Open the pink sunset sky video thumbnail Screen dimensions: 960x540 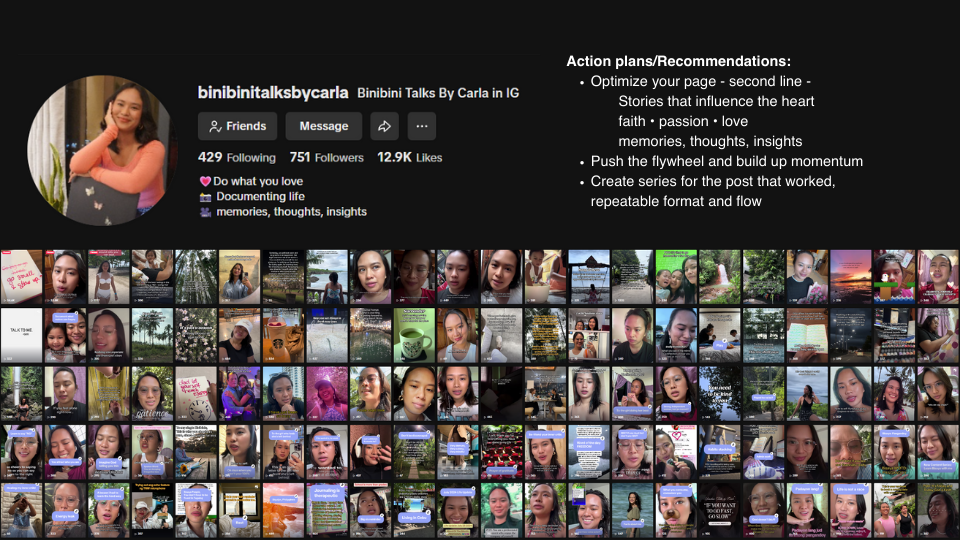[x=851, y=277]
